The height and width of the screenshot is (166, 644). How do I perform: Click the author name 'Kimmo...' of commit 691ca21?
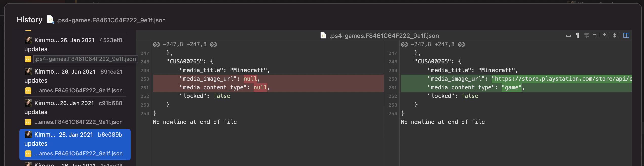[47, 72]
